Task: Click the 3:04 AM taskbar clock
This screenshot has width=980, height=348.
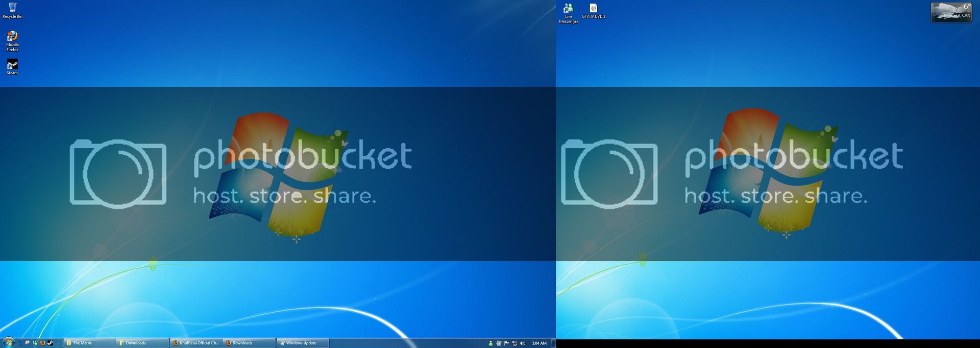Action: click(539, 343)
